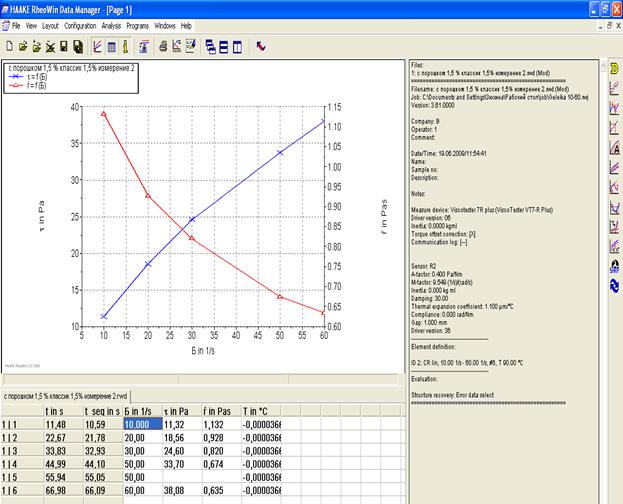Click the tile windows horizontally icon
623x504 pixels.
224,47
